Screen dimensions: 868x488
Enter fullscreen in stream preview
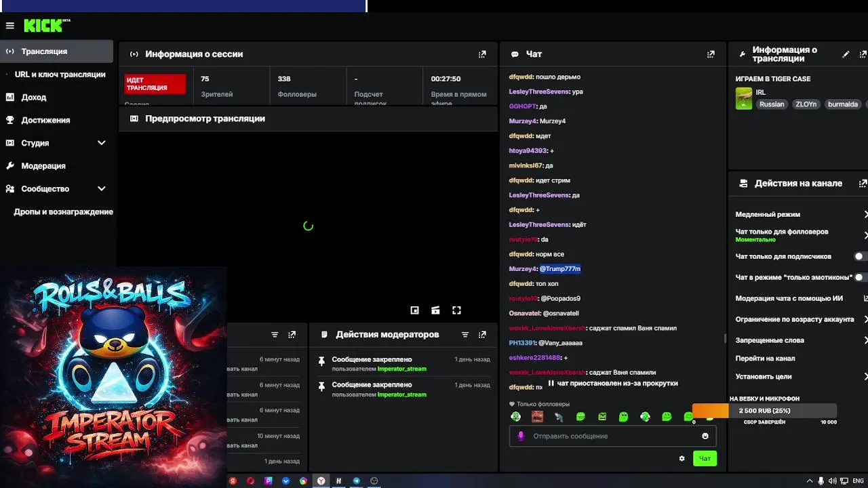click(x=456, y=310)
